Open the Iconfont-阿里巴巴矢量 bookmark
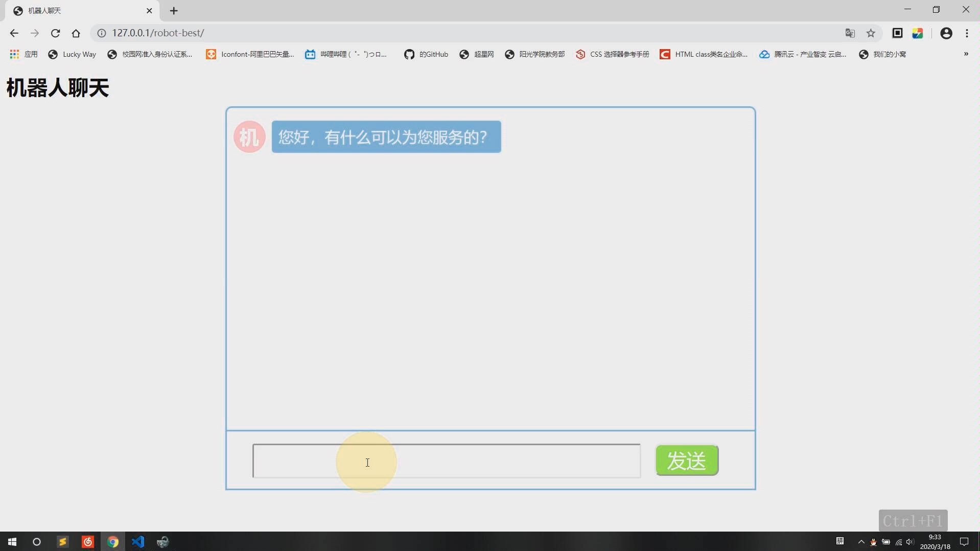This screenshot has height=551, width=980. (250, 54)
